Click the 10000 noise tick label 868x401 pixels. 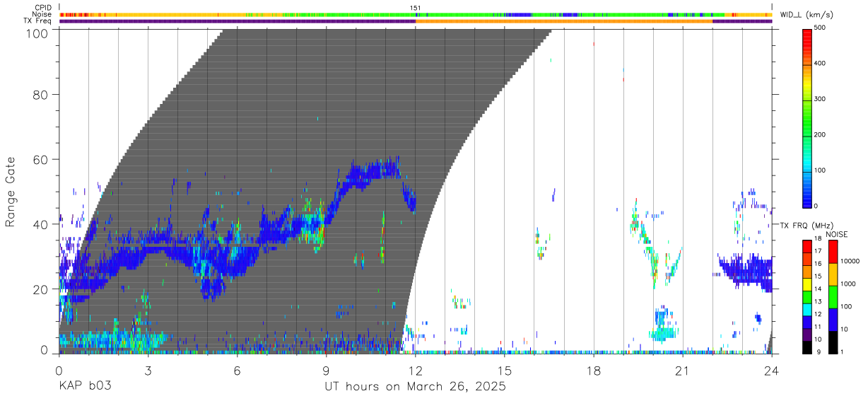pos(850,261)
